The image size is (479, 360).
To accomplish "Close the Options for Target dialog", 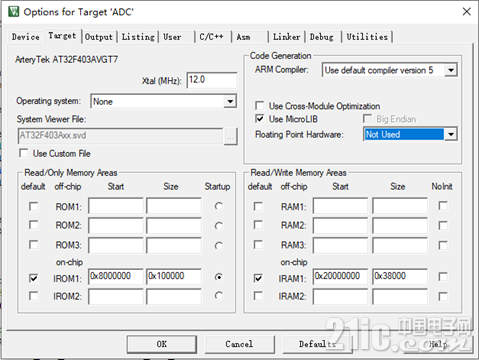I will 467,12.
